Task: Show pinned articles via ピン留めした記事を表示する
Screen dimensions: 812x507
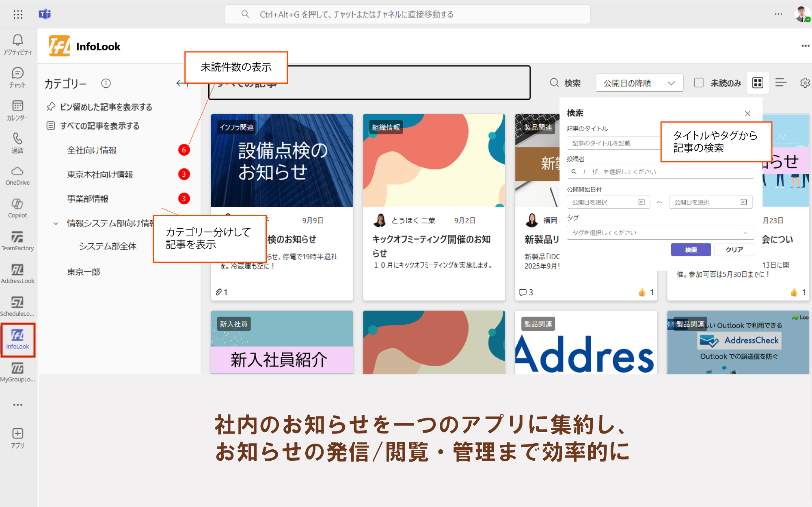Action: pos(106,107)
